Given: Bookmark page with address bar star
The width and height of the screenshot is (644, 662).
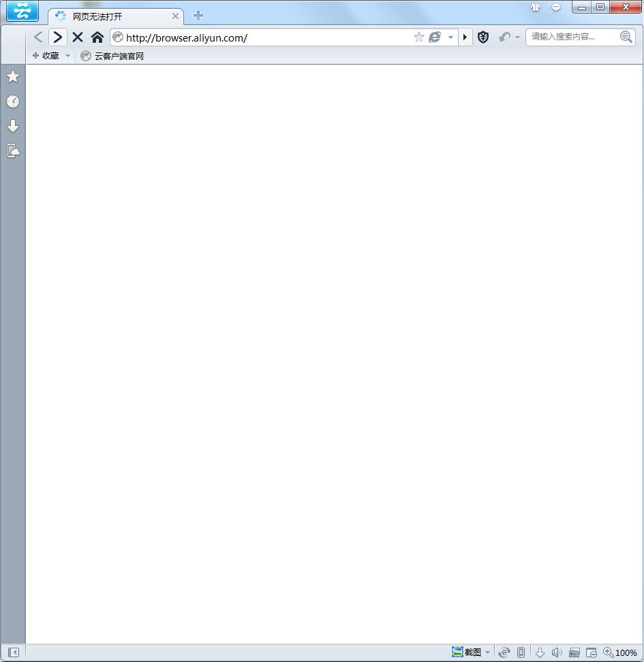Looking at the screenshot, I should pos(418,37).
